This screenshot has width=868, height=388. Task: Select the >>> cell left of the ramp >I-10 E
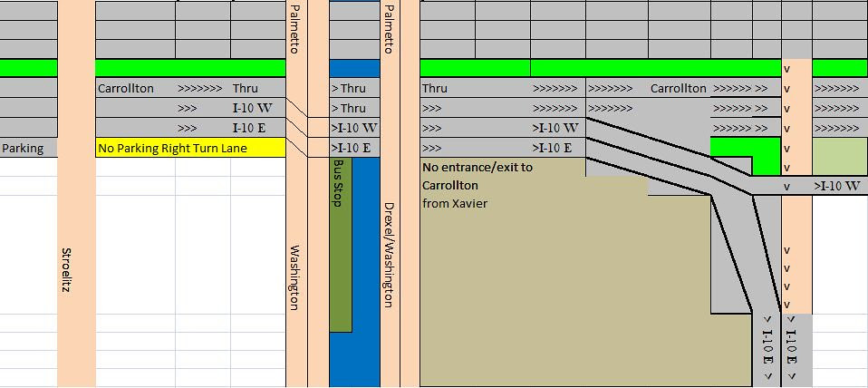pyautogui.click(x=448, y=148)
